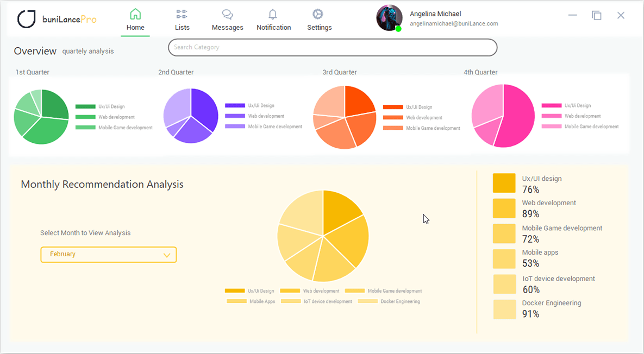Click the quartely analysis label

tap(87, 51)
